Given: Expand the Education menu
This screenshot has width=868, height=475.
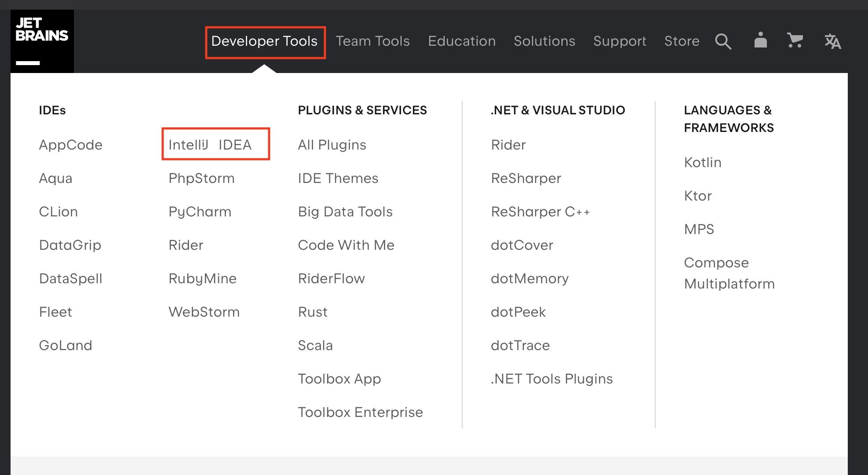Looking at the screenshot, I should [x=462, y=41].
